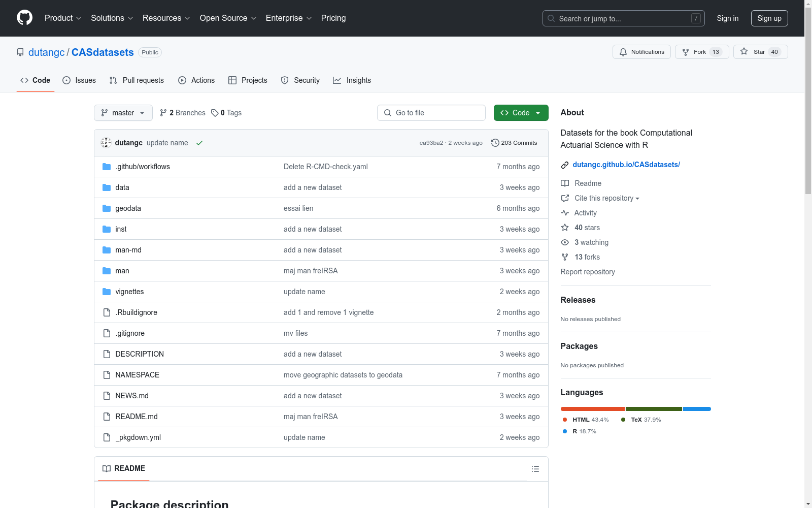812x508 pixels.
Task: Click the commit history clock icon
Action: (495, 143)
